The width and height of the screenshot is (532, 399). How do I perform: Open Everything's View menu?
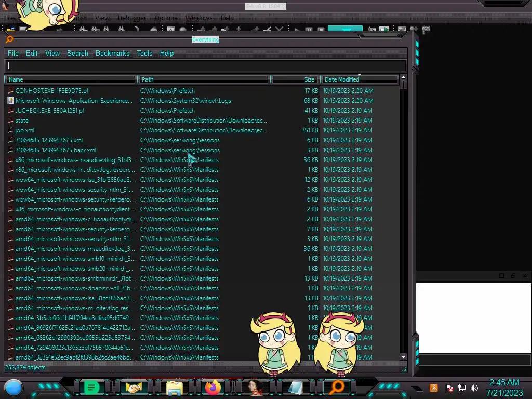click(52, 54)
